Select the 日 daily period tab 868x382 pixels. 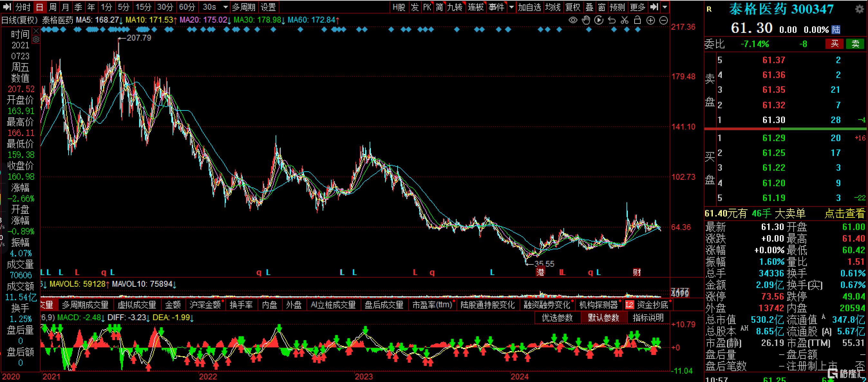40,7
